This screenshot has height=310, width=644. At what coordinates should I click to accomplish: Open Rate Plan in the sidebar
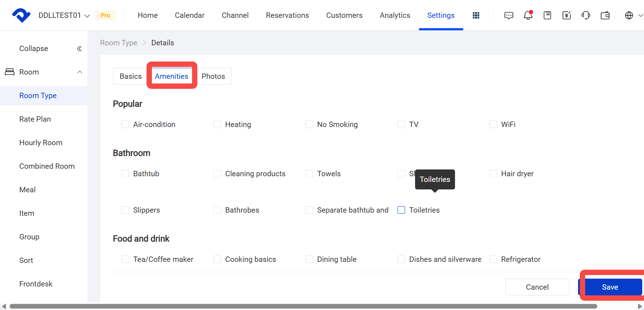click(x=35, y=119)
